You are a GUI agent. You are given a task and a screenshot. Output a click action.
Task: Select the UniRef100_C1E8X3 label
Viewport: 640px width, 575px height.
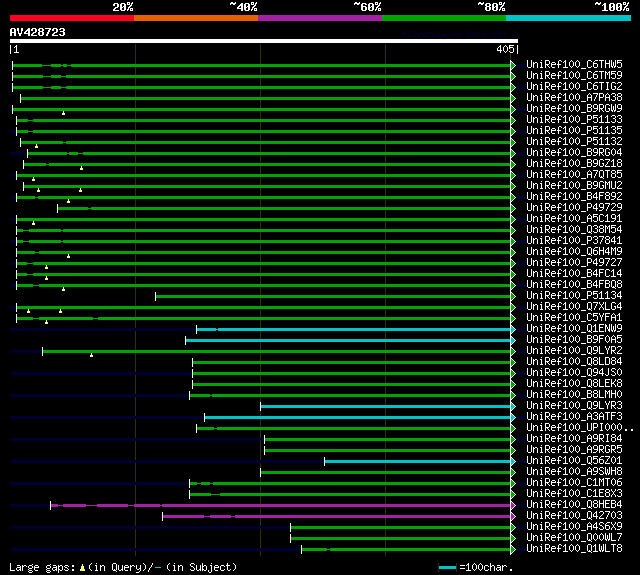(574, 494)
